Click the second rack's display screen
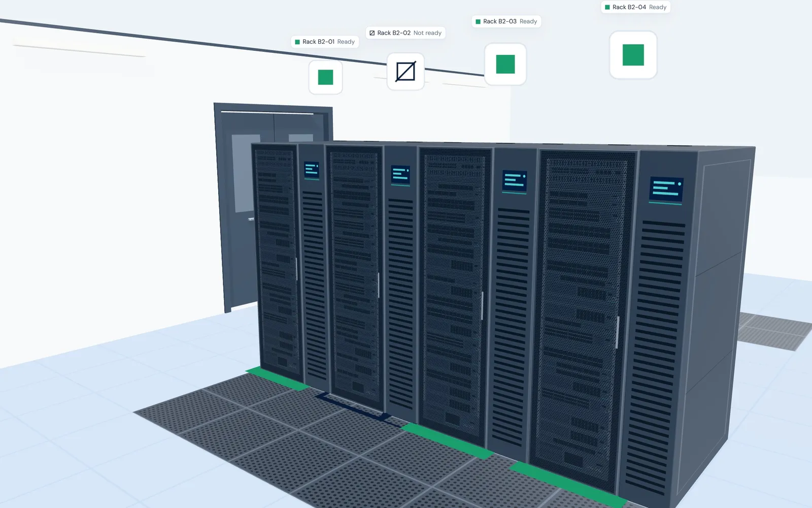The width and height of the screenshot is (812, 508). [400, 175]
